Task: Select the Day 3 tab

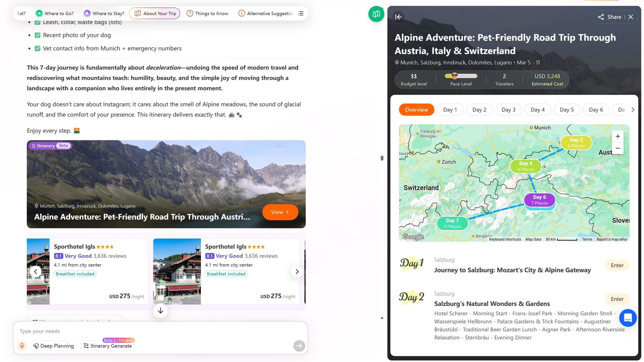Action: click(x=508, y=110)
